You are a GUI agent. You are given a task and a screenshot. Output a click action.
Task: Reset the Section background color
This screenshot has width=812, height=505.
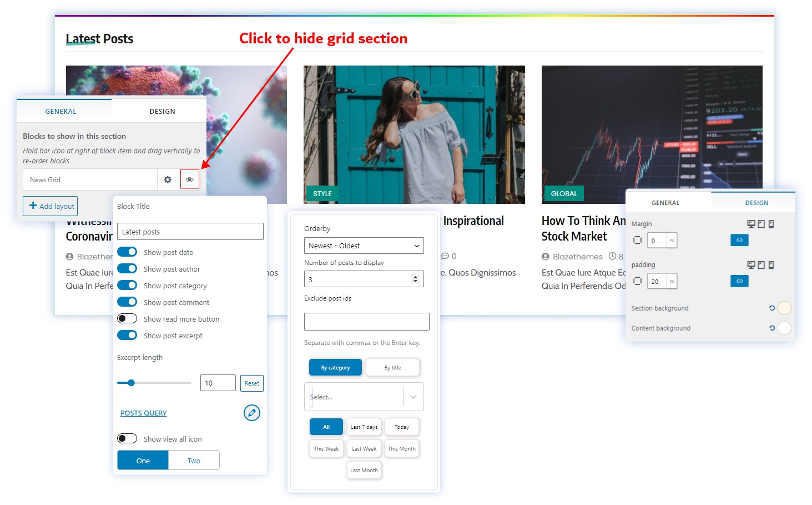[771, 308]
